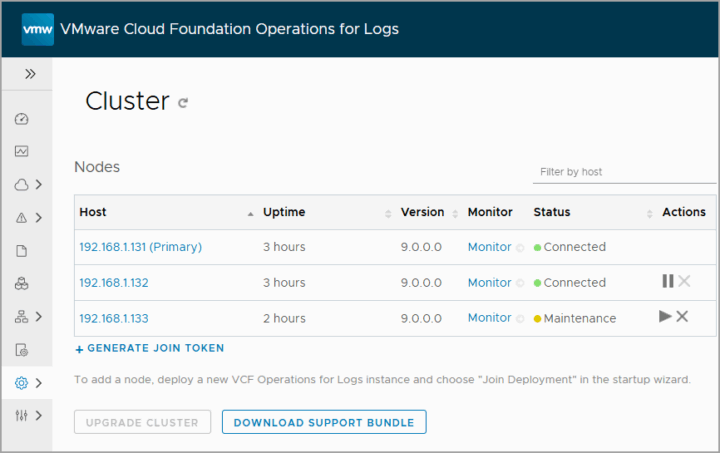Open the document page icon in sidebar

(x=22, y=251)
